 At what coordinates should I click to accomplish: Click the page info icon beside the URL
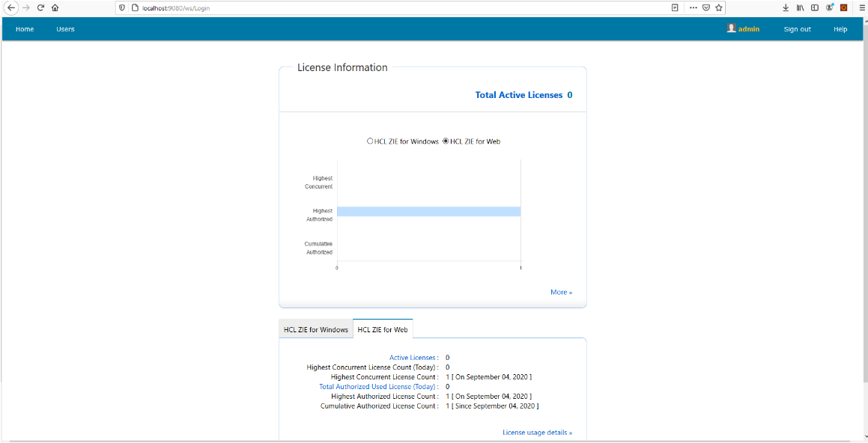(x=134, y=7)
